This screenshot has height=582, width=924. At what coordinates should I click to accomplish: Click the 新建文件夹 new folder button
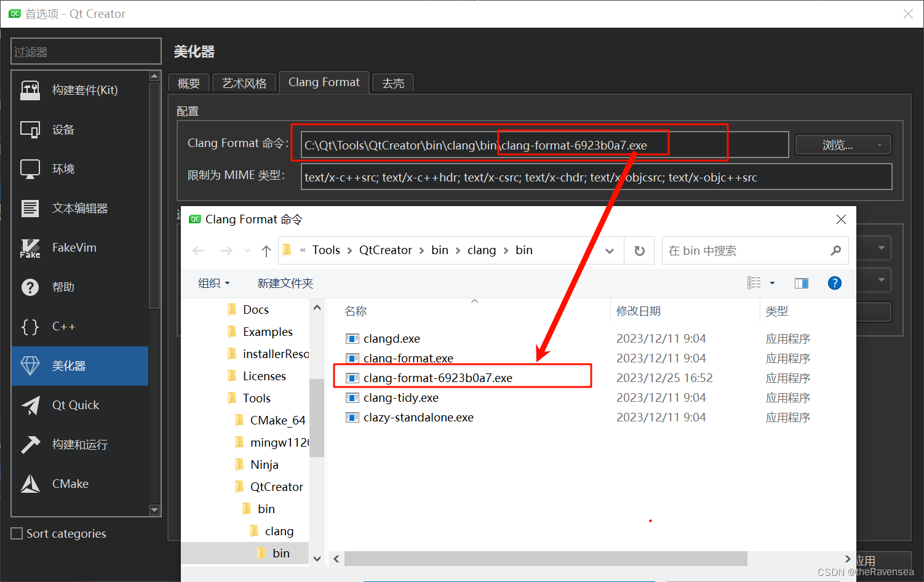tap(285, 283)
